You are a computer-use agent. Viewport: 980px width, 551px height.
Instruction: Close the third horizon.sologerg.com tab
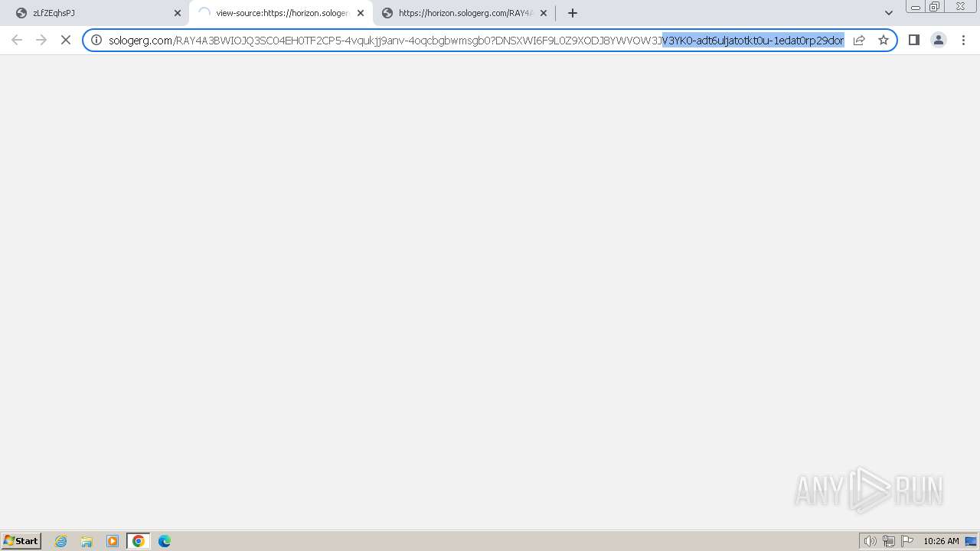point(544,13)
